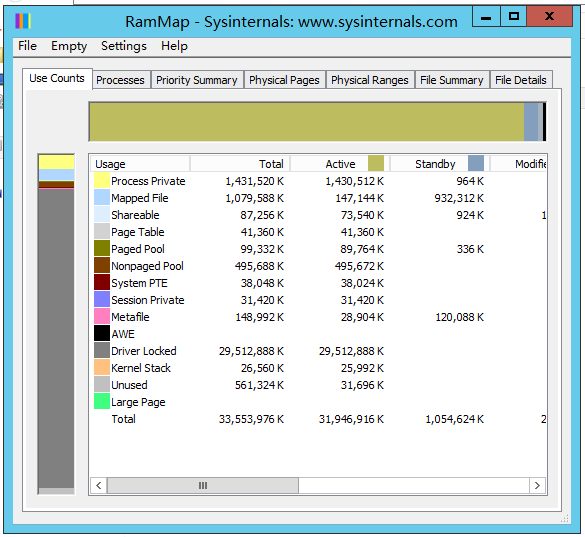This screenshot has width=585, height=537.
Task: Maximize the RamMap window
Action: (513, 17)
